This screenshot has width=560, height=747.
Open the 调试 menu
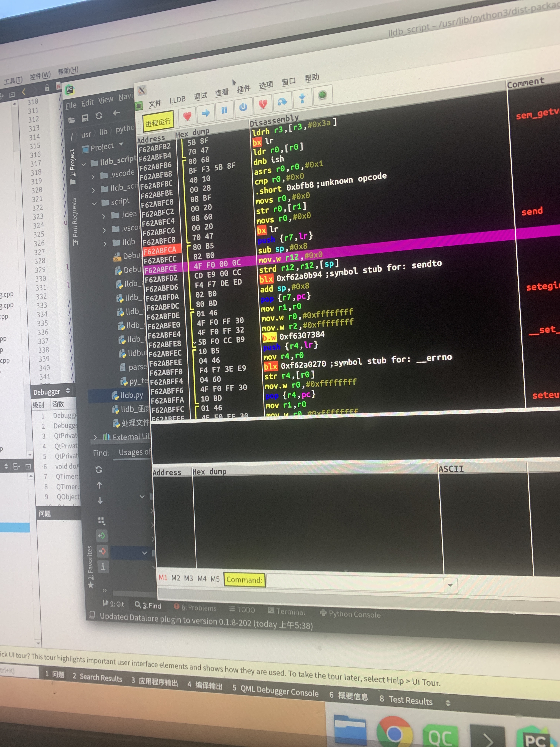click(200, 96)
